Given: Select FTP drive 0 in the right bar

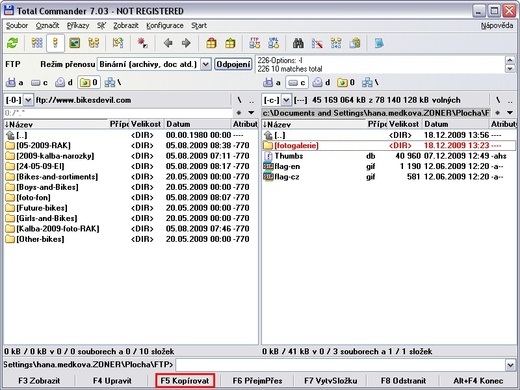Looking at the screenshot, I should click(x=346, y=82).
